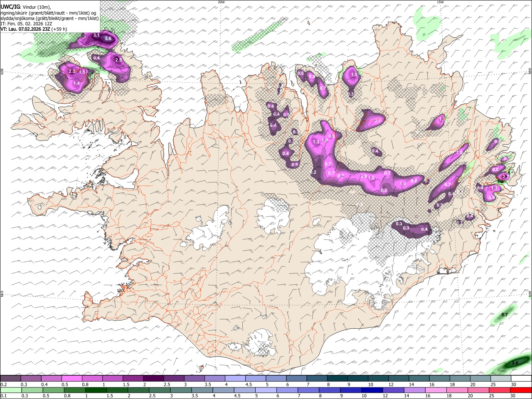This screenshot has width=532, height=399.
Task: Click the darkest purple swatch above the top-row 2 label
Action: [x=153, y=379]
